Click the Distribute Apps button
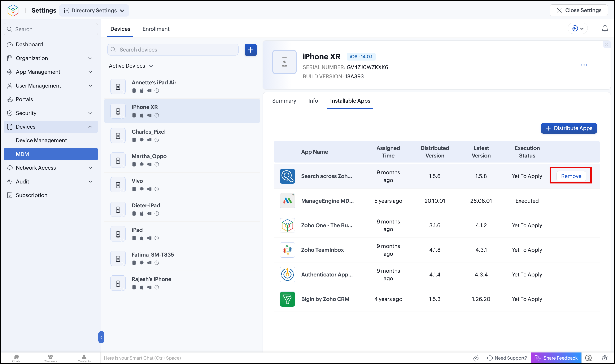This screenshot has width=615, height=364. [569, 128]
